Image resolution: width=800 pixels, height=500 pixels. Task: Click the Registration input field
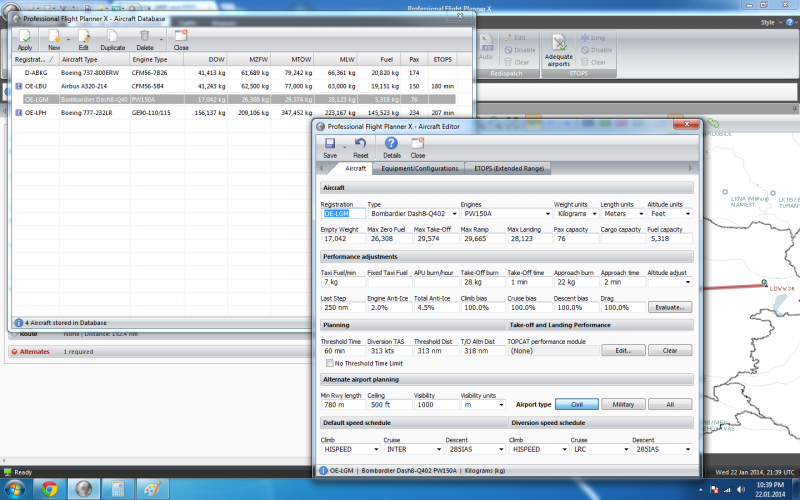point(343,214)
